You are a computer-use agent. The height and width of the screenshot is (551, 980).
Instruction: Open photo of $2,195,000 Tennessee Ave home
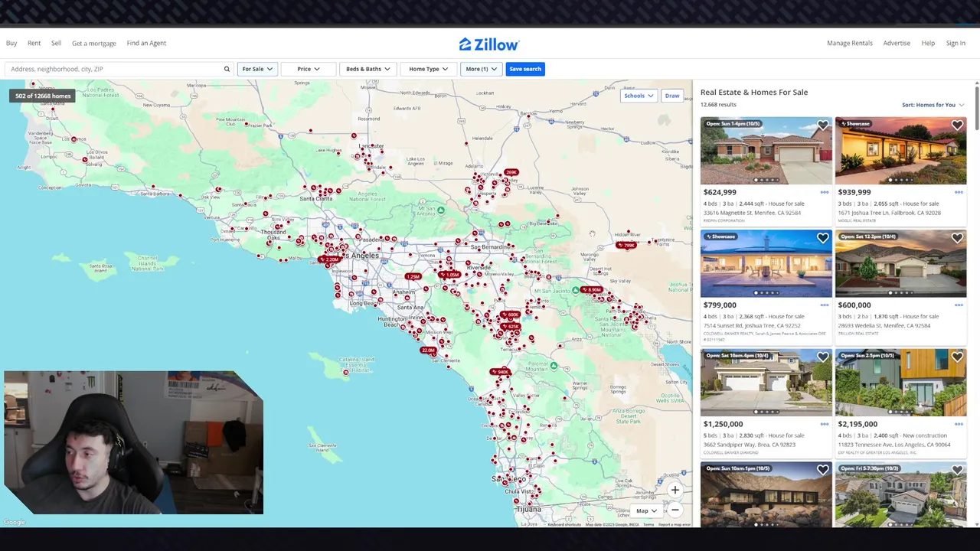click(900, 383)
